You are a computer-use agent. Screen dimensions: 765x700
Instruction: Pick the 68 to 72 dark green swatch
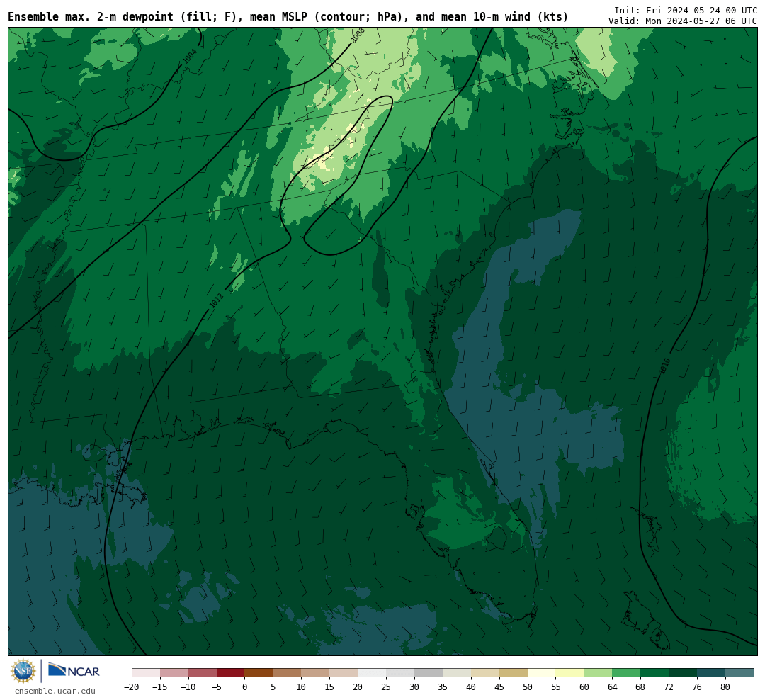tap(655, 673)
